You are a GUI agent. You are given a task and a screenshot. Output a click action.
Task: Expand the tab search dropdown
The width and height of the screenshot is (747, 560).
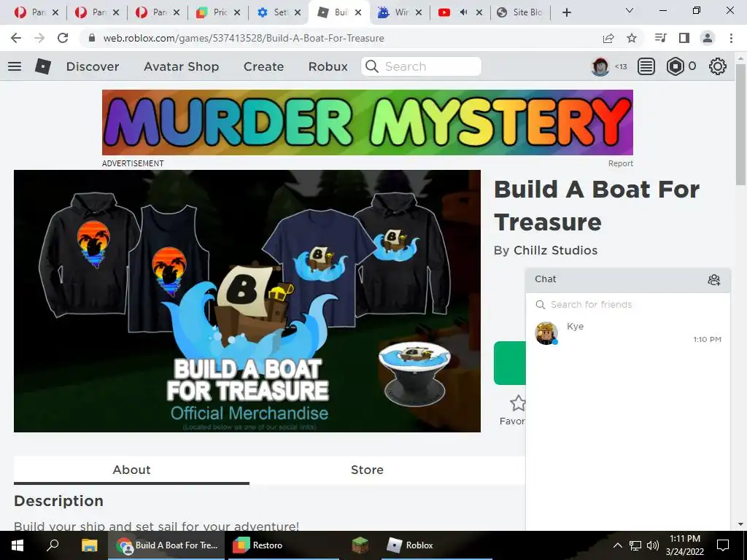[x=630, y=10]
